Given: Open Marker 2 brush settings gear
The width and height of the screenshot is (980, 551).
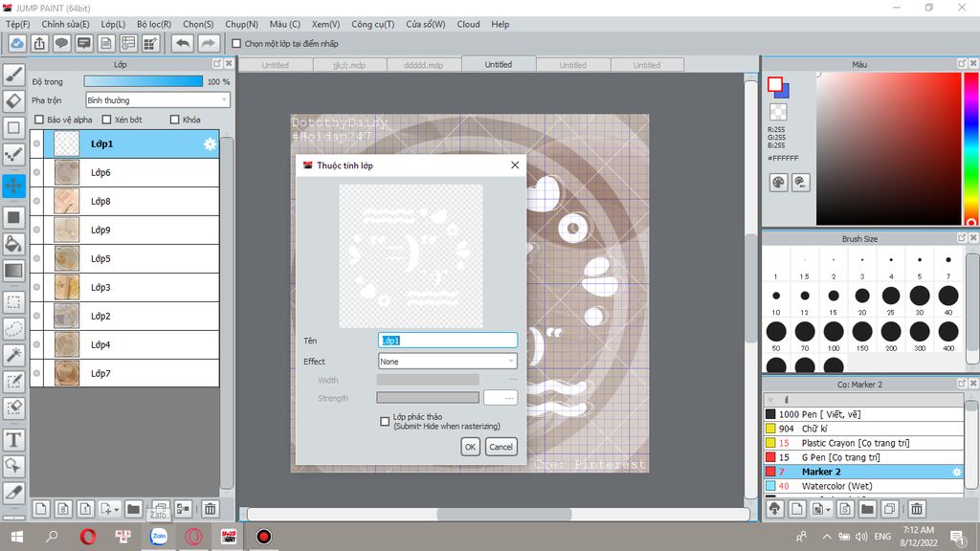Looking at the screenshot, I should coord(956,472).
